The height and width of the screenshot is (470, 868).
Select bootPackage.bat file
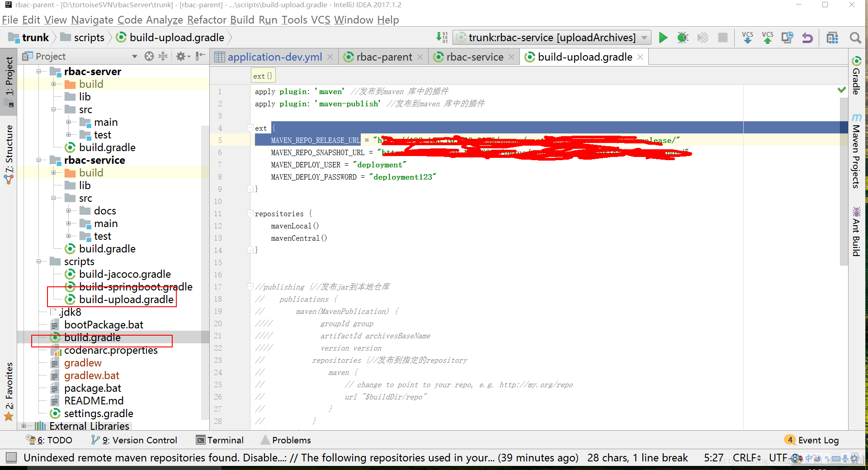point(104,325)
